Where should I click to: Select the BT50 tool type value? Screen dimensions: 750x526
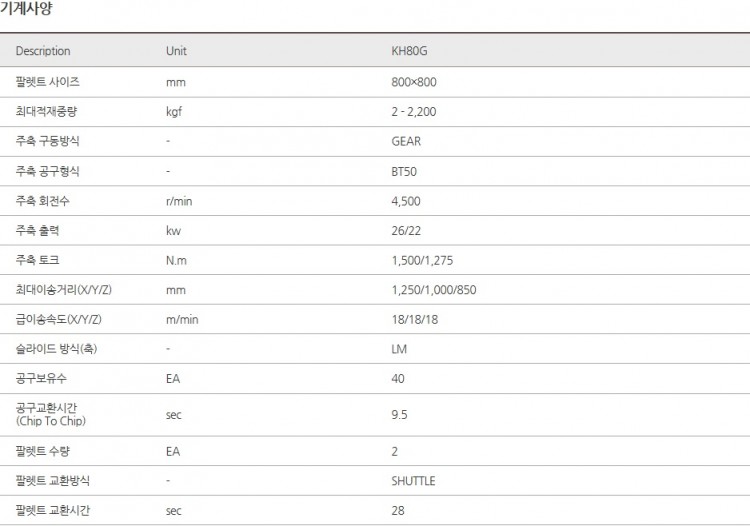[404, 171]
